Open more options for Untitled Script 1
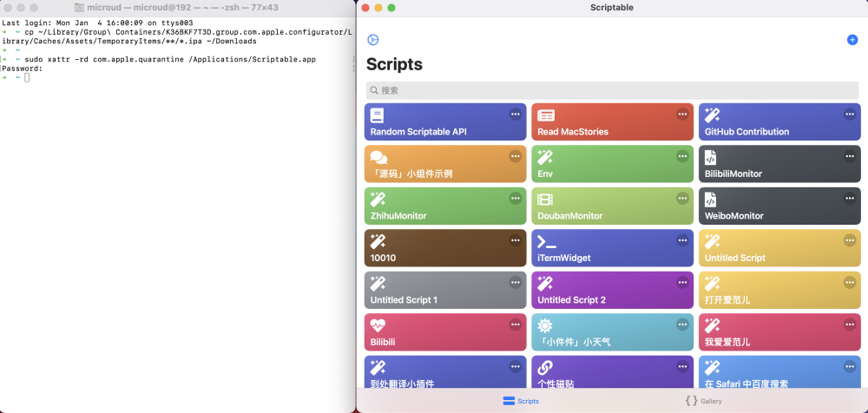The width and height of the screenshot is (868, 413). tap(516, 282)
